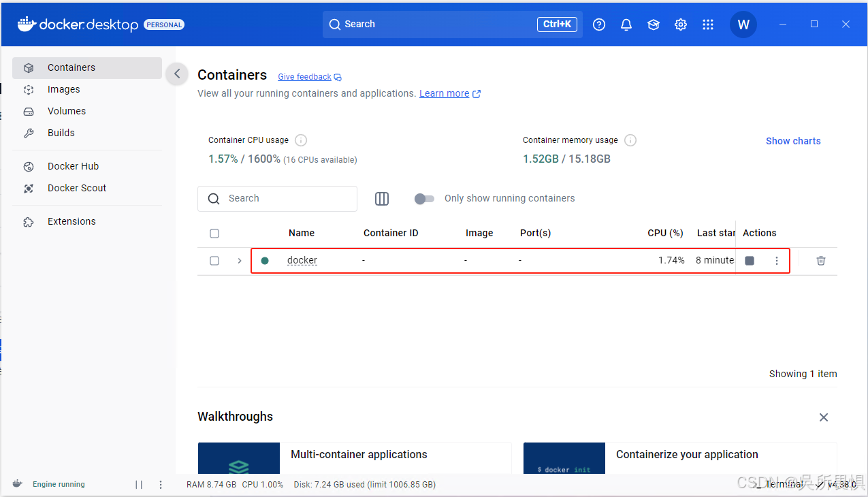Stop the docker container using square icon
Viewport: 868px width, 497px height.
click(x=750, y=261)
